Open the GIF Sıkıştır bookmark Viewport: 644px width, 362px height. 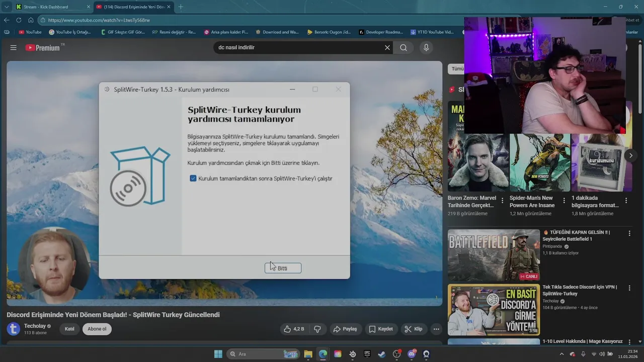coord(123,32)
